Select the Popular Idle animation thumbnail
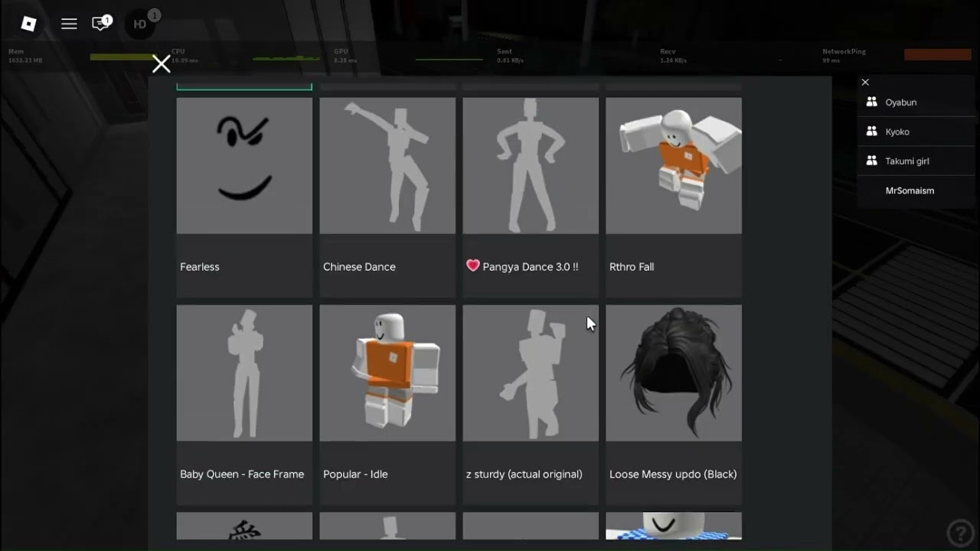The image size is (980, 551). coord(387,373)
